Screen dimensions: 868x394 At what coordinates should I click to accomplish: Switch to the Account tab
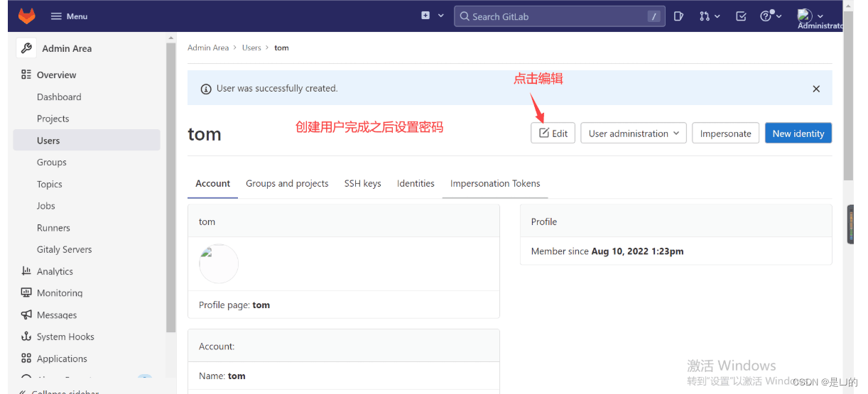213,183
